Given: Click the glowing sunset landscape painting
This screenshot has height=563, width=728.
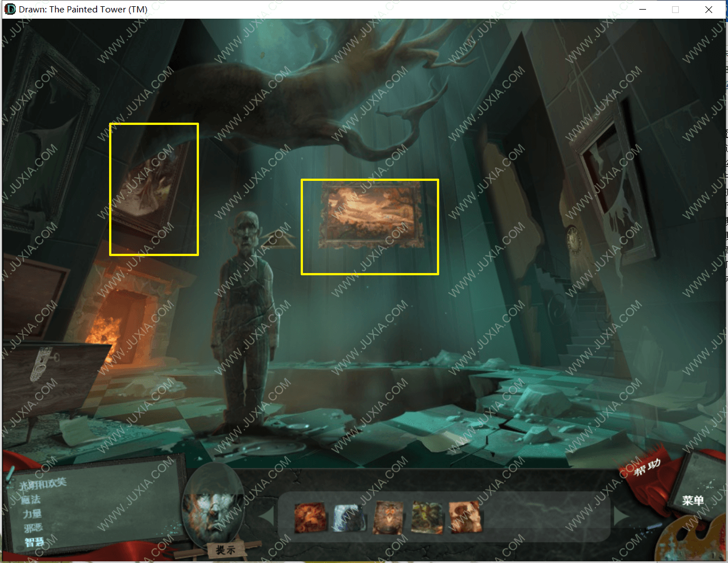Looking at the screenshot, I should point(371,215).
